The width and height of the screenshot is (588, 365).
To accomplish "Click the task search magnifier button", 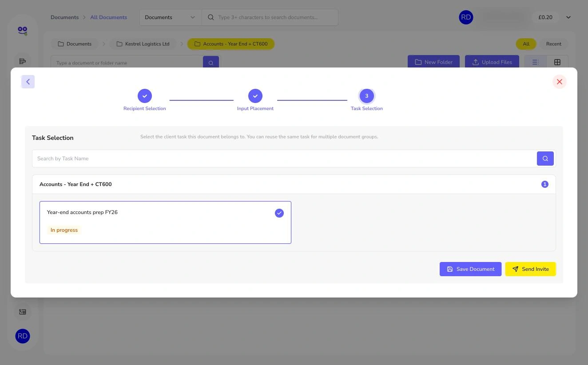I will 545,159.
